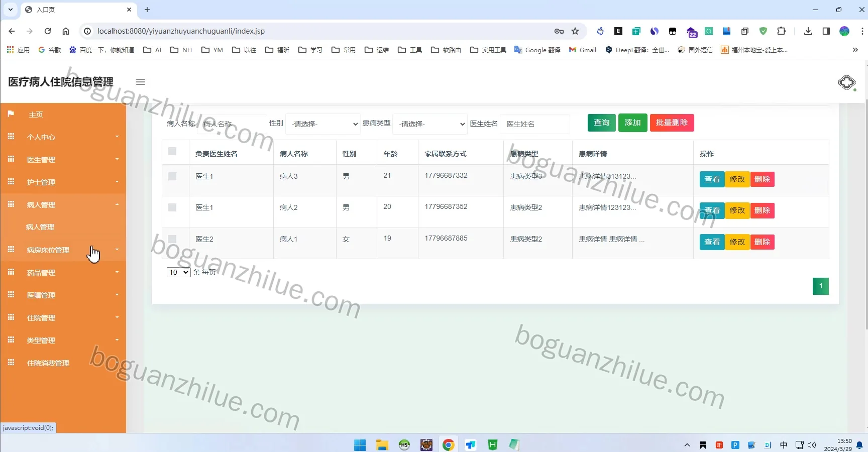This screenshot has width=868, height=452.
Task: Go to pagination page 1
Action: point(821,286)
